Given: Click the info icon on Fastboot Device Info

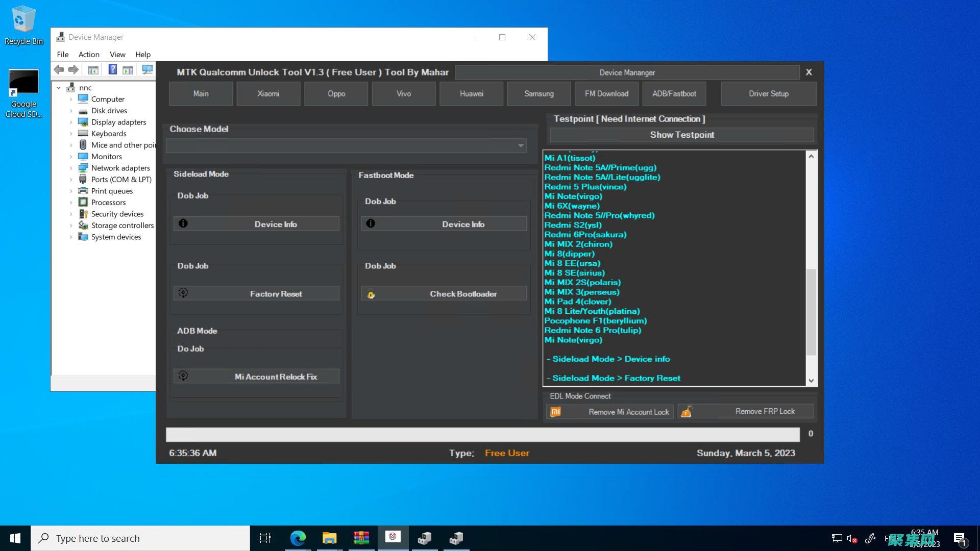Looking at the screenshot, I should coord(371,223).
